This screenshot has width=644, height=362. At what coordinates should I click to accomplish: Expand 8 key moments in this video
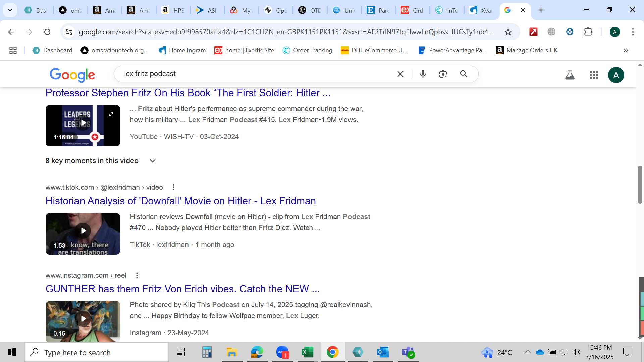click(101, 161)
